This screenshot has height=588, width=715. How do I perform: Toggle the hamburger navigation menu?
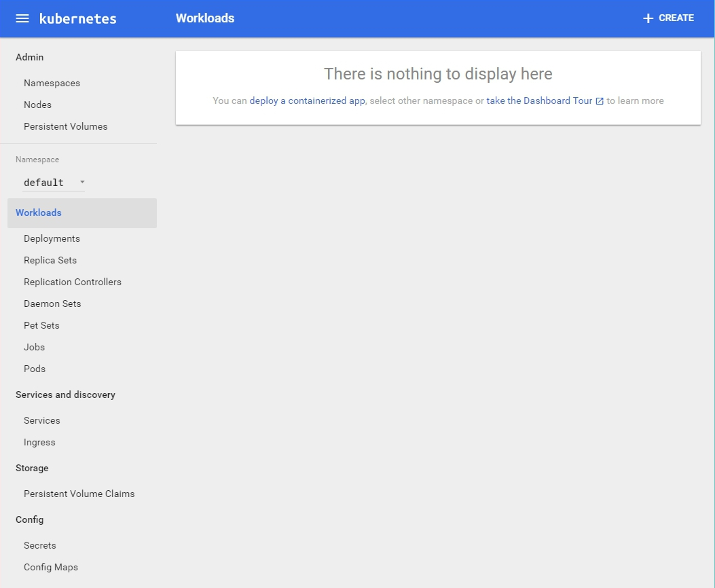[22, 18]
